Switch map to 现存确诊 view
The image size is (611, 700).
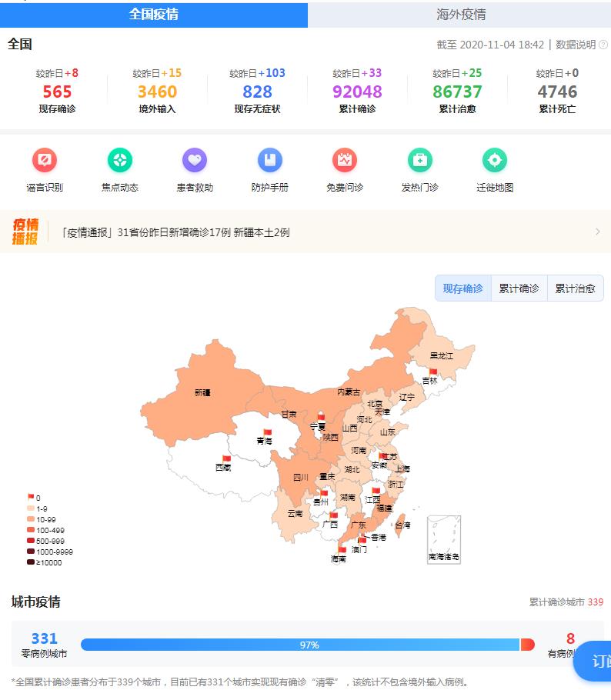tap(463, 288)
